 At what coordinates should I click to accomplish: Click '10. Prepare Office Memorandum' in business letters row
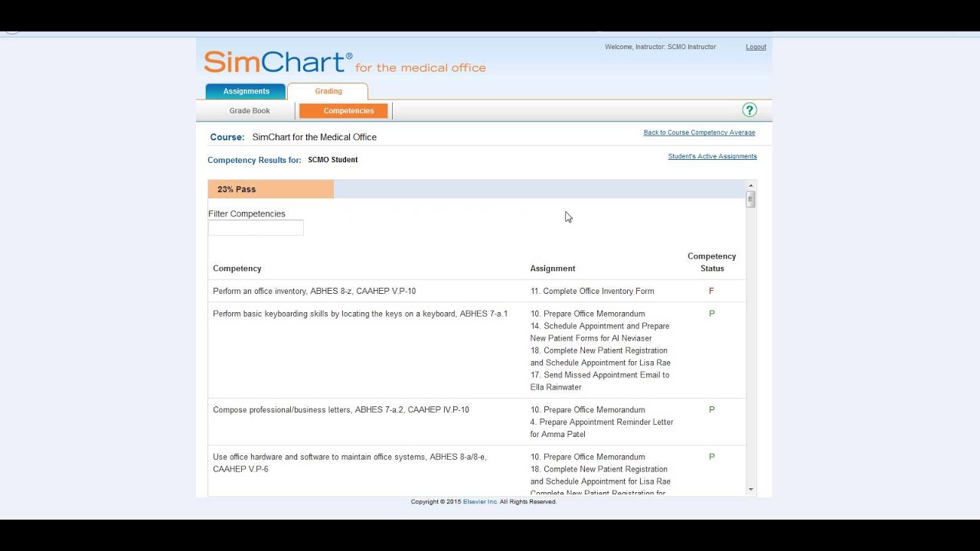(588, 410)
